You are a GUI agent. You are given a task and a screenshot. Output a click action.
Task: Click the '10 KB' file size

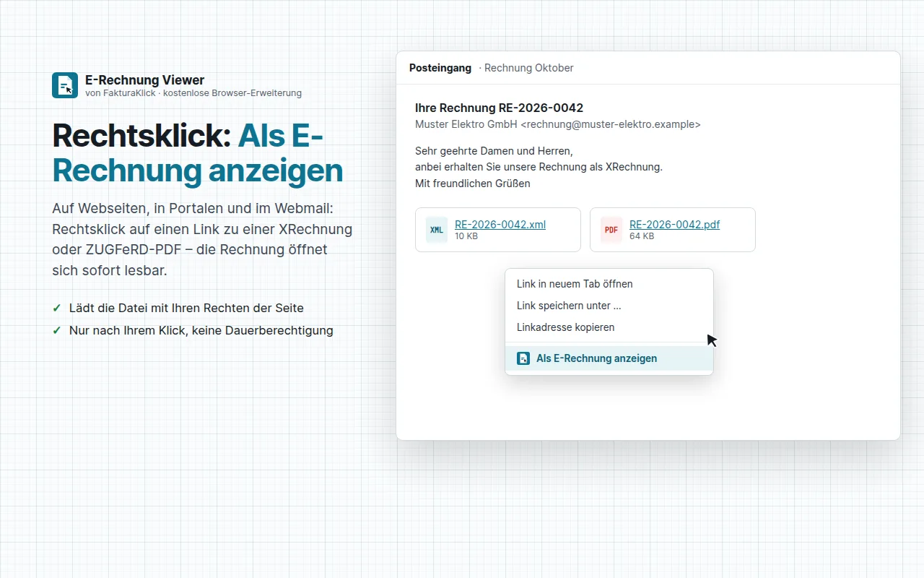(466, 236)
